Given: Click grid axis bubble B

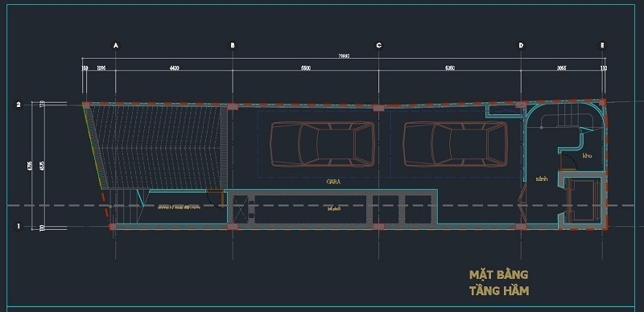Looking at the screenshot, I should (x=233, y=46).
